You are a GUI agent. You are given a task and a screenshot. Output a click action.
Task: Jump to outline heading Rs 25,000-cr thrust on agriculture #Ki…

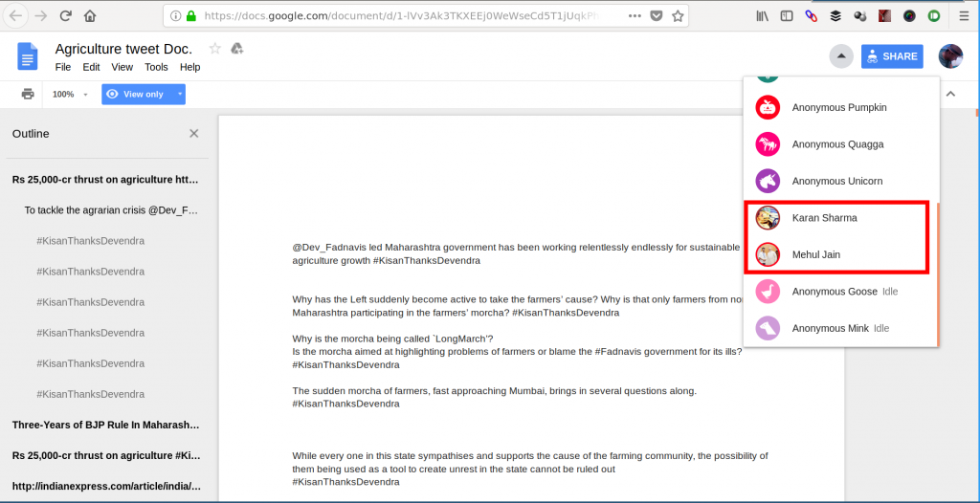pyautogui.click(x=106, y=455)
